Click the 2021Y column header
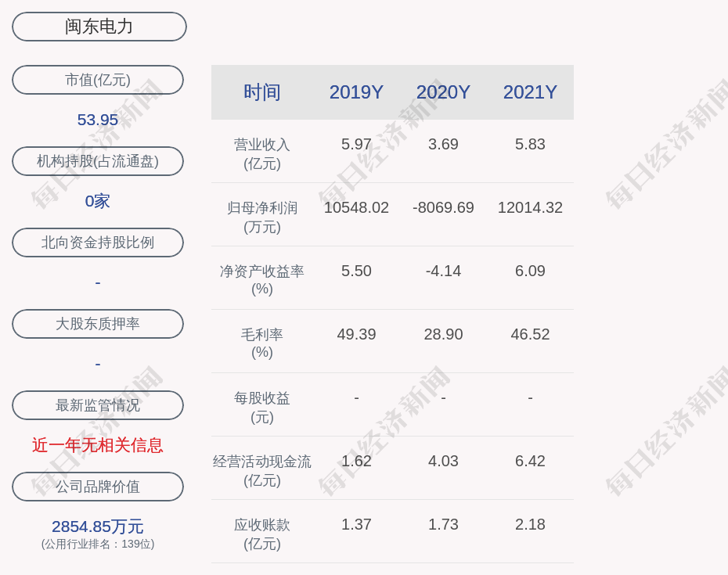Screen dimensions: 728x575 coord(530,92)
